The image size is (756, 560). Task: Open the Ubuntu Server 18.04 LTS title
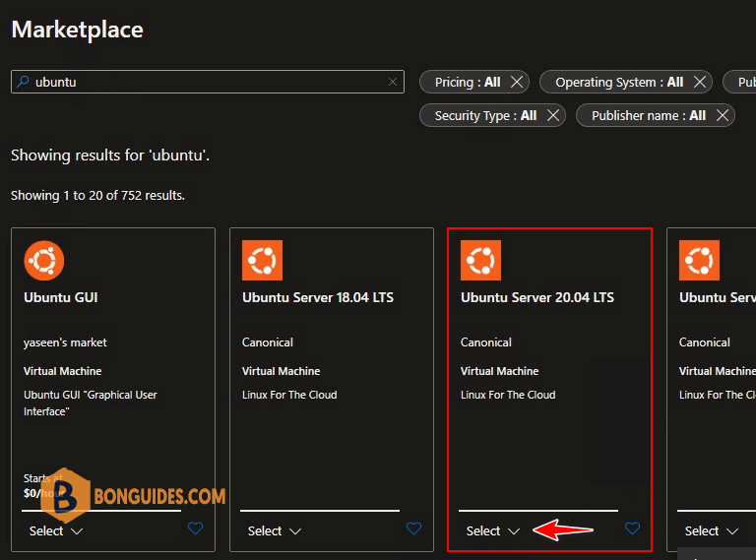tap(318, 297)
